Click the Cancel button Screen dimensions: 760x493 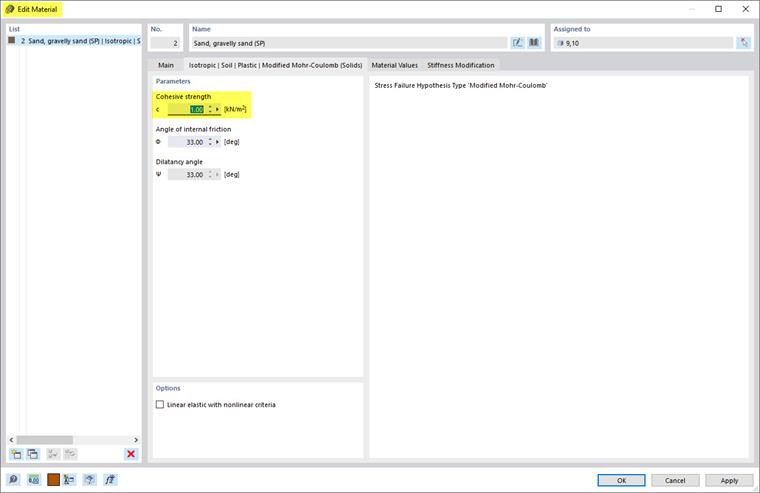pyautogui.click(x=675, y=480)
